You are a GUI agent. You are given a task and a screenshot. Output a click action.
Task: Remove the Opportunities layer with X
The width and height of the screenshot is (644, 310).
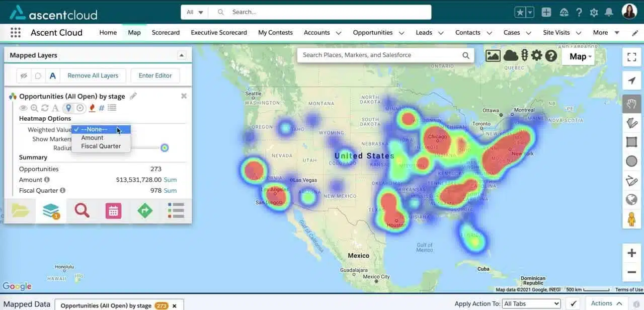[x=184, y=96]
